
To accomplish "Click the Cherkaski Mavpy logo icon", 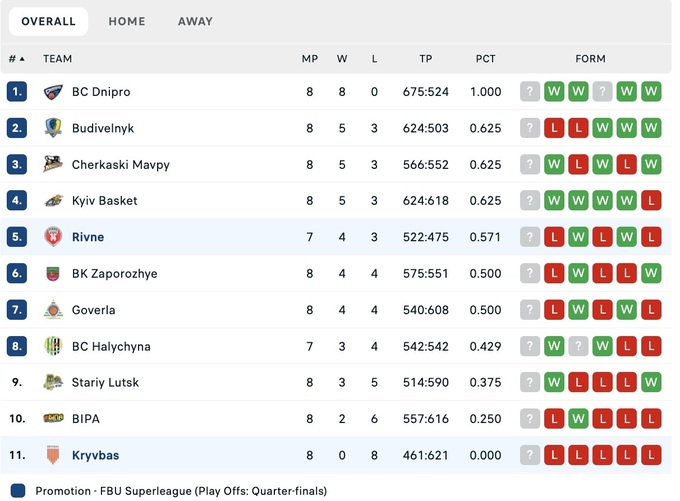I will [53, 165].
